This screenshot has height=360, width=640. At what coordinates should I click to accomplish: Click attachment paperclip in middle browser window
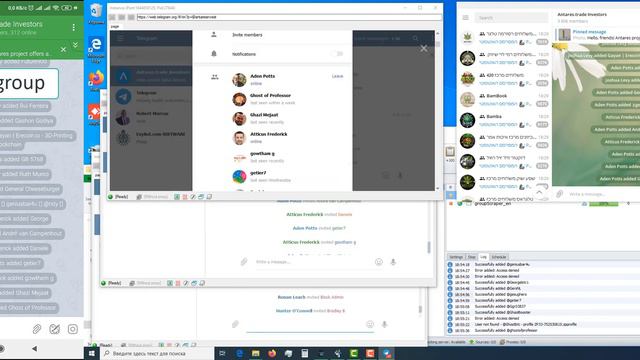(x=244, y=262)
